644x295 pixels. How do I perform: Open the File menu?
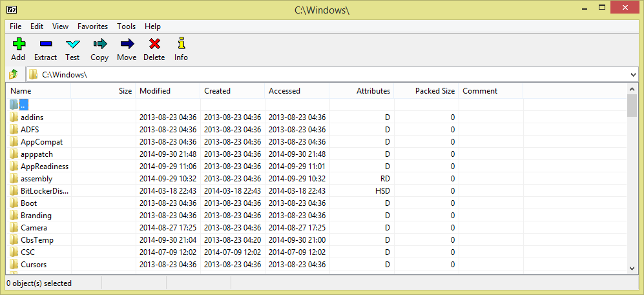pyautogui.click(x=16, y=26)
